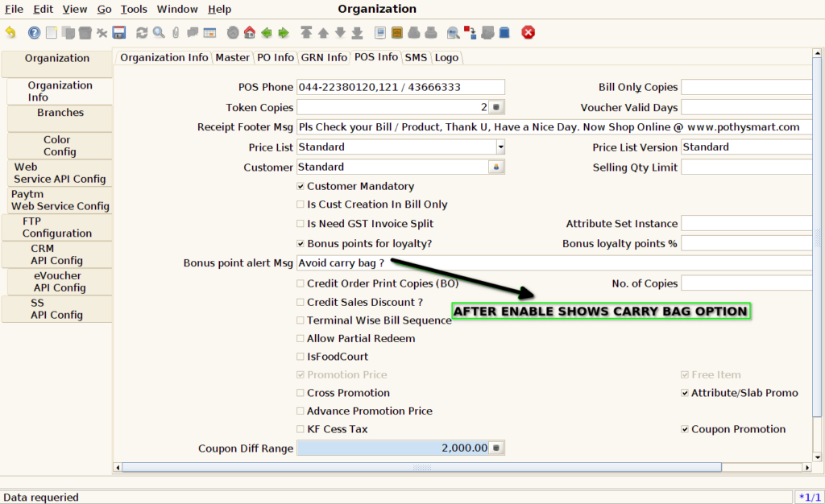Switch to the GRN Info tab
The image size is (825, 504).
click(x=324, y=57)
